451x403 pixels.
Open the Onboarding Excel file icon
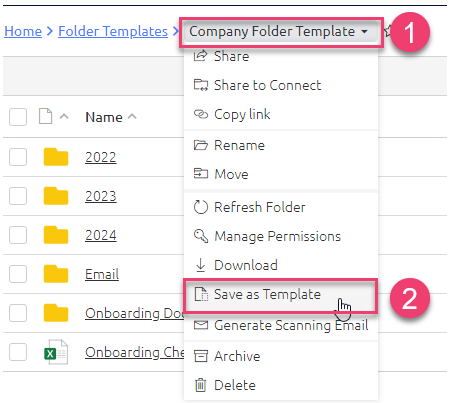click(56, 352)
